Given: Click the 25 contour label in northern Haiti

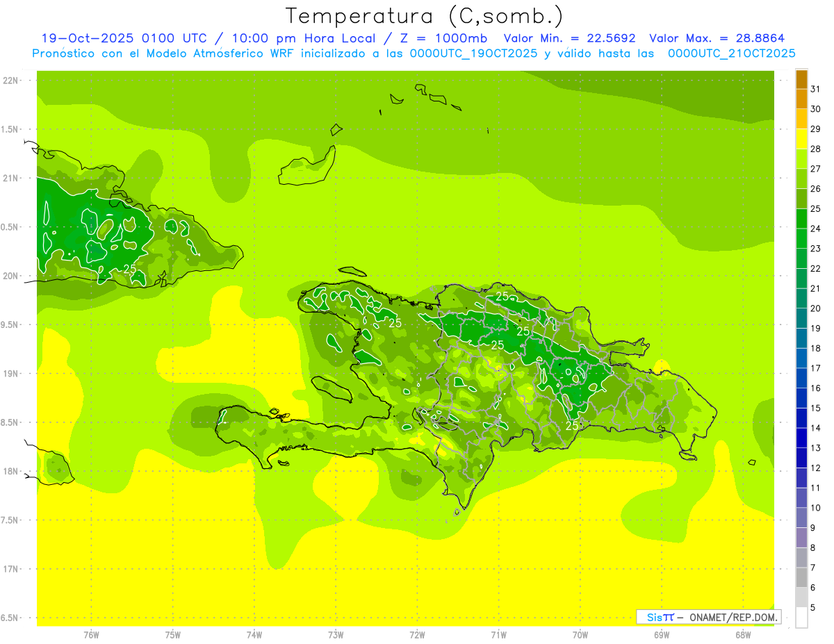Looking at the screenshot, I should (395, 323).
